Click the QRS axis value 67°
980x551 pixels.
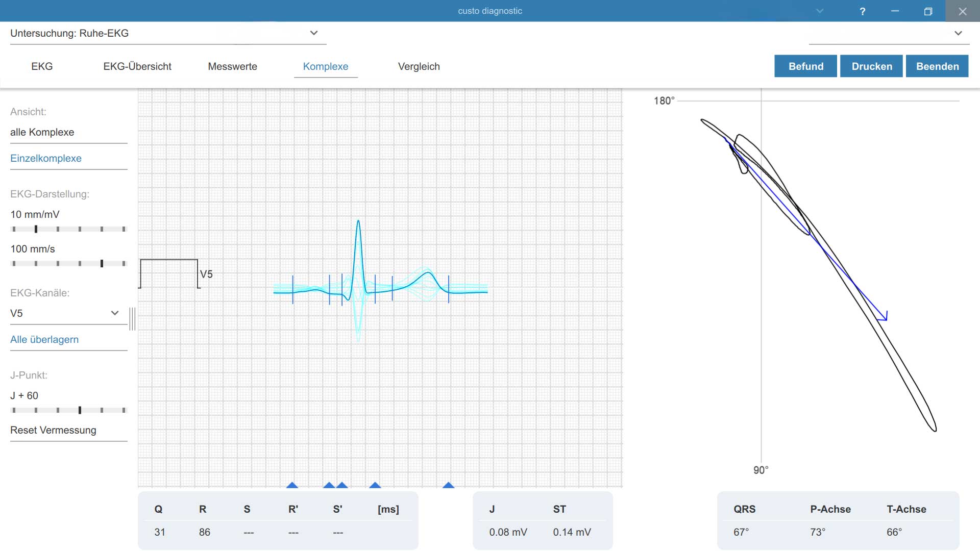741,532
